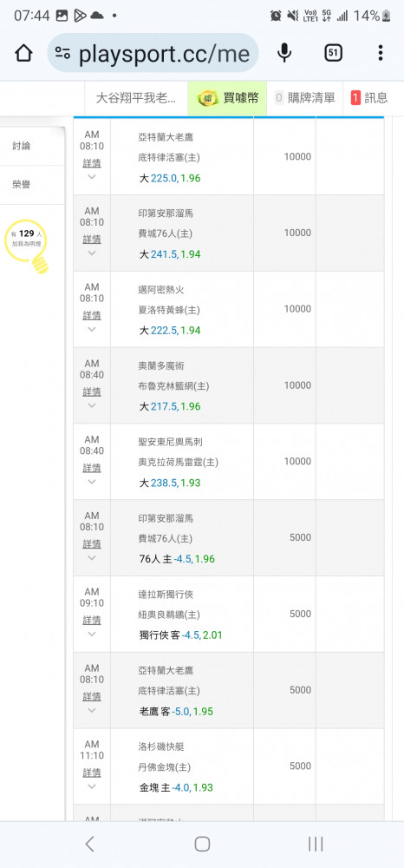Tap the browser home icon
404x868 pixels.
point(23,53)
